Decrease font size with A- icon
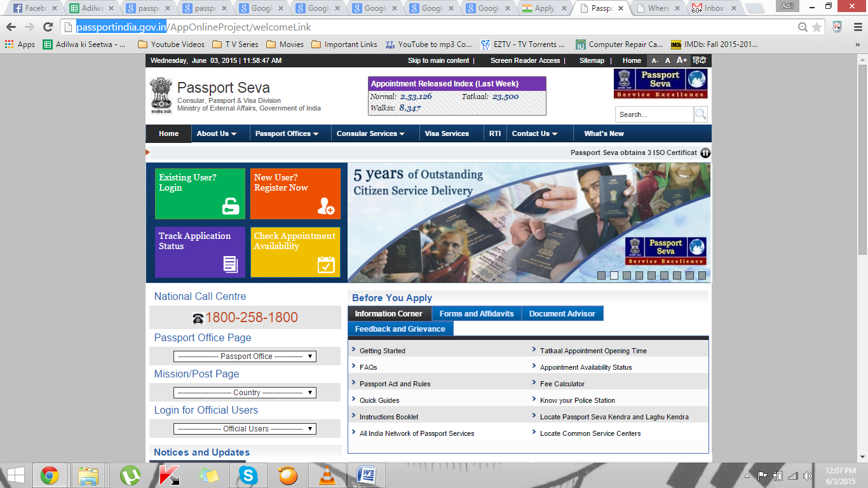This screenshot has width=868, height=488. pos(654,60)
